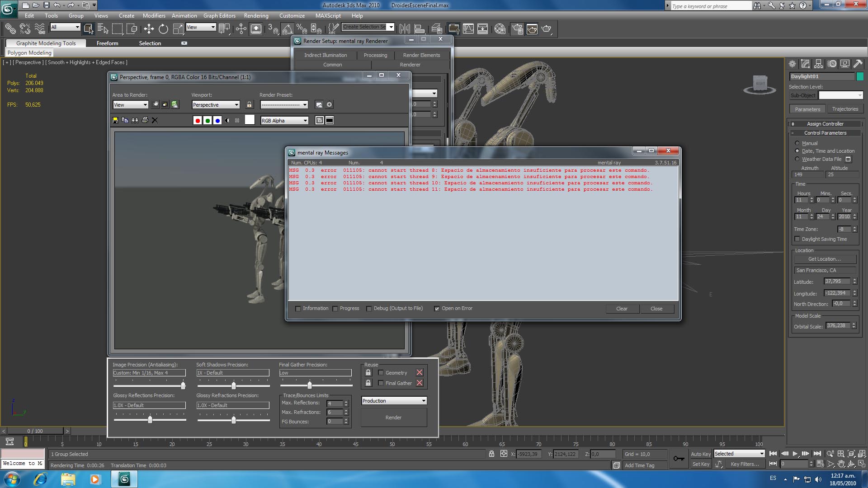Click the Clear button in messages
This screenshot has width=868, height=488.
pos(622,309)
